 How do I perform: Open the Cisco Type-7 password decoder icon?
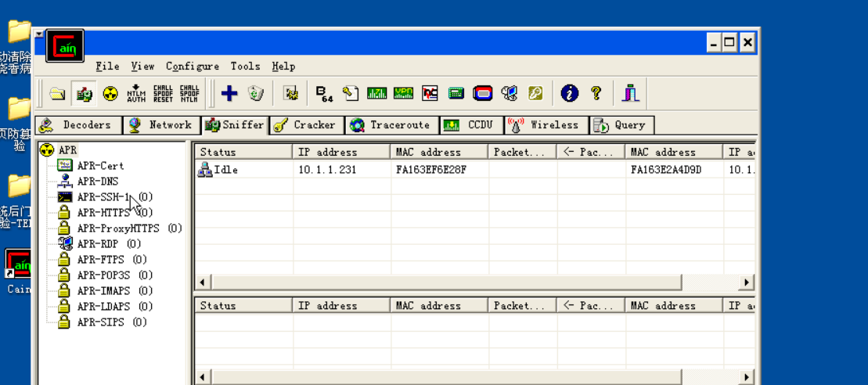[377, 93]
